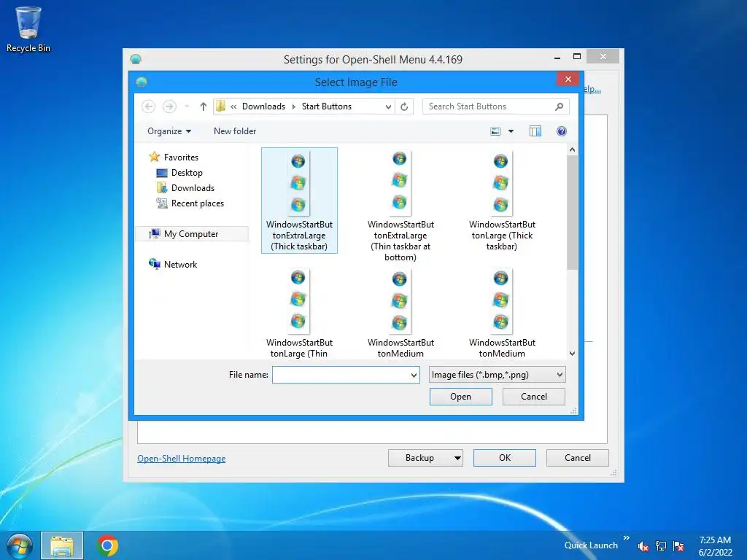Show hidden breadcrumb path chevrons

click(x=233, y=106)
